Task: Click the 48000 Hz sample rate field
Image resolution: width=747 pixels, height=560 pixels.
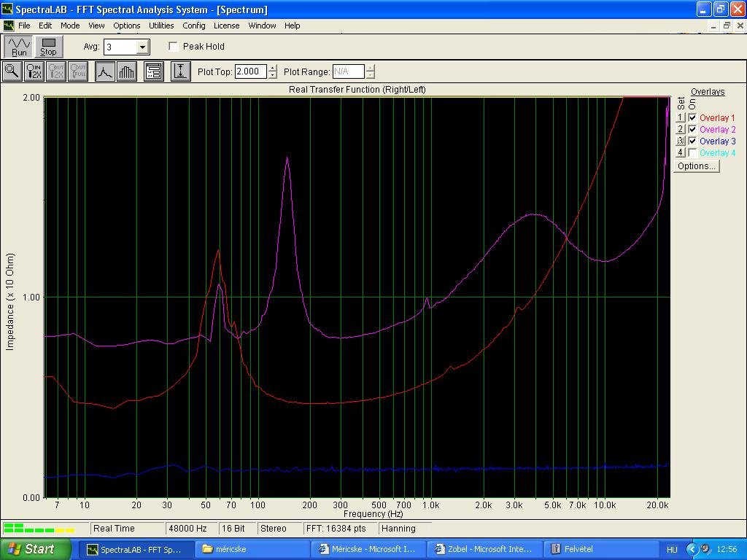Action: (191, 529)
